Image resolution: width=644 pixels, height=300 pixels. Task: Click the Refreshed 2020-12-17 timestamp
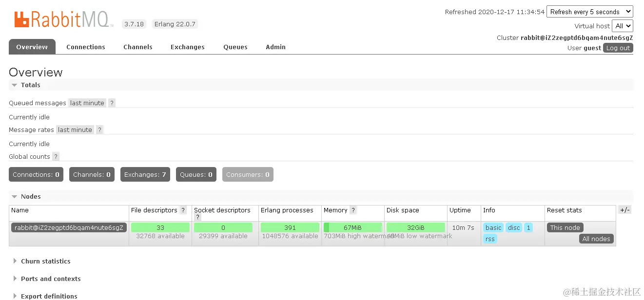[x=495, y=12]
